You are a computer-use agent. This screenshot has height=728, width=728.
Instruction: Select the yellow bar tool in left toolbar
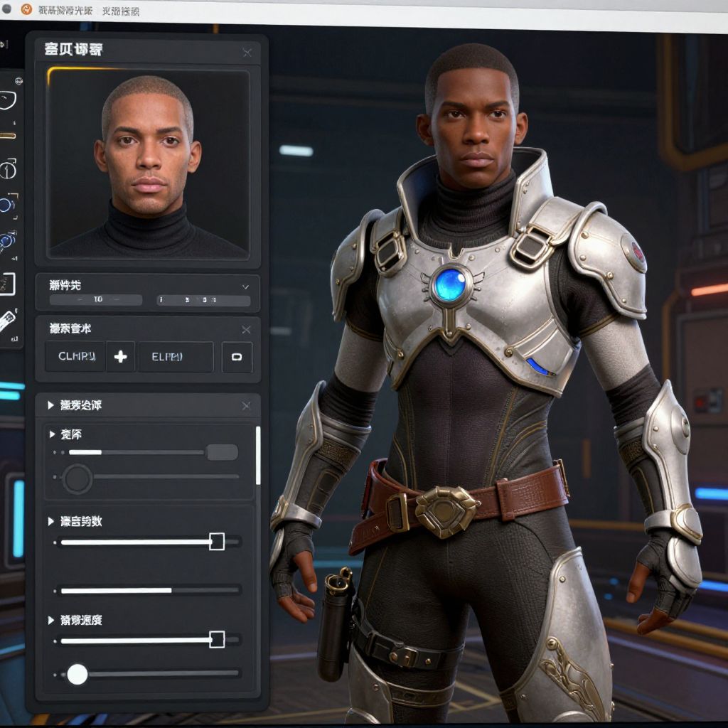click(7, 135)
